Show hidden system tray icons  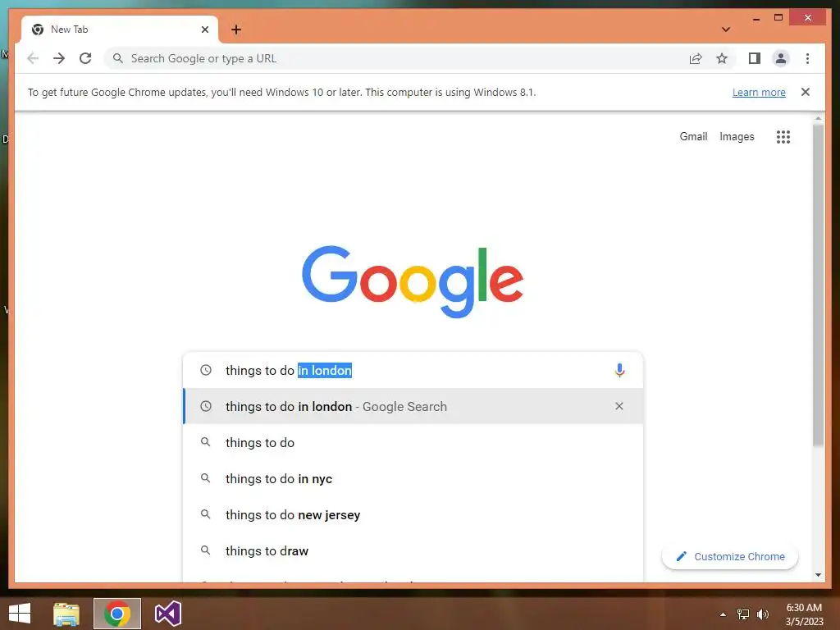click(x=723, y=614)
